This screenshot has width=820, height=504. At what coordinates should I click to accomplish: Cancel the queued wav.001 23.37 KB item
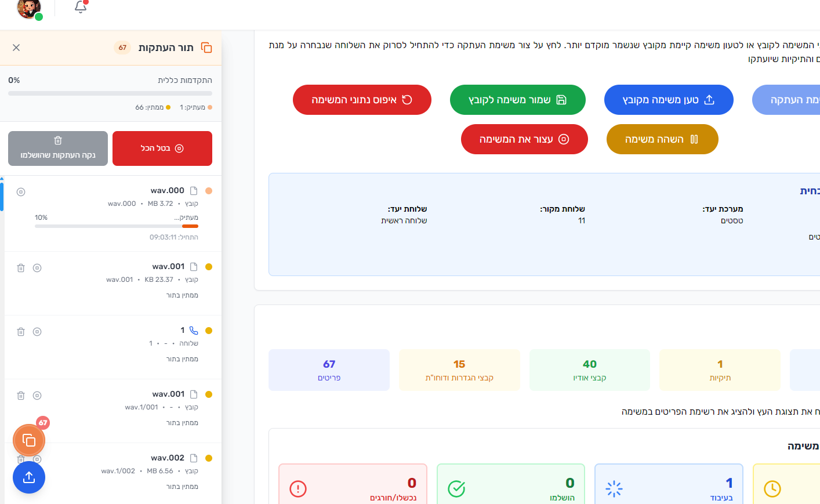(x=37, y=268)
